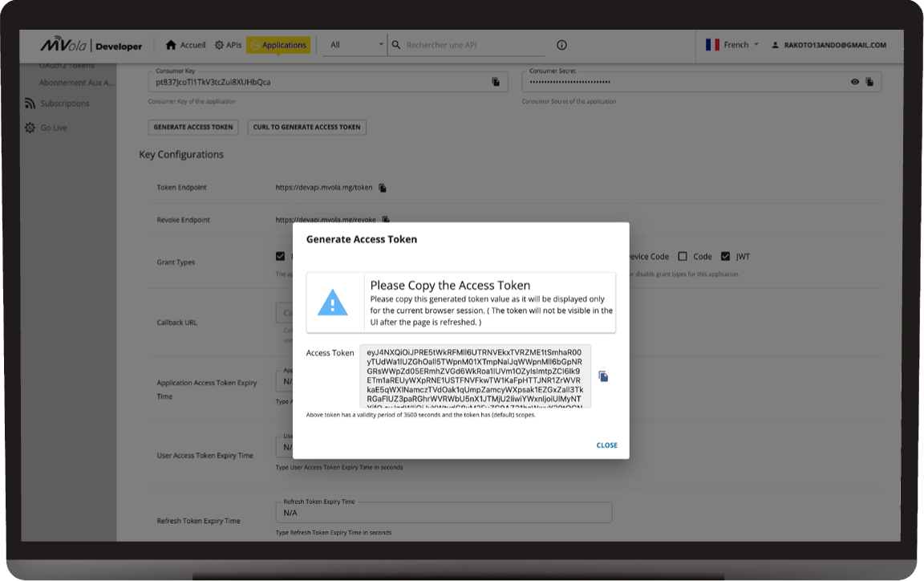Reveal the Consumer Secret with eye icon
The image size is (924, 581).
point(855,82)
